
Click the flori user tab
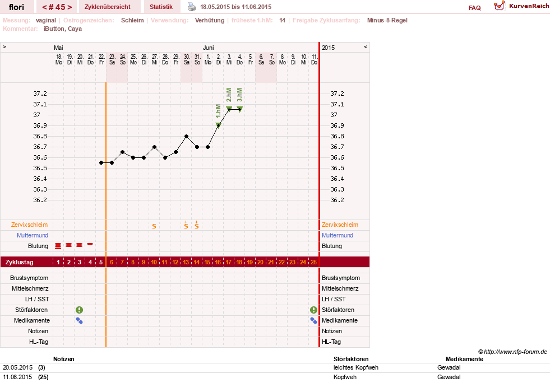16,7
